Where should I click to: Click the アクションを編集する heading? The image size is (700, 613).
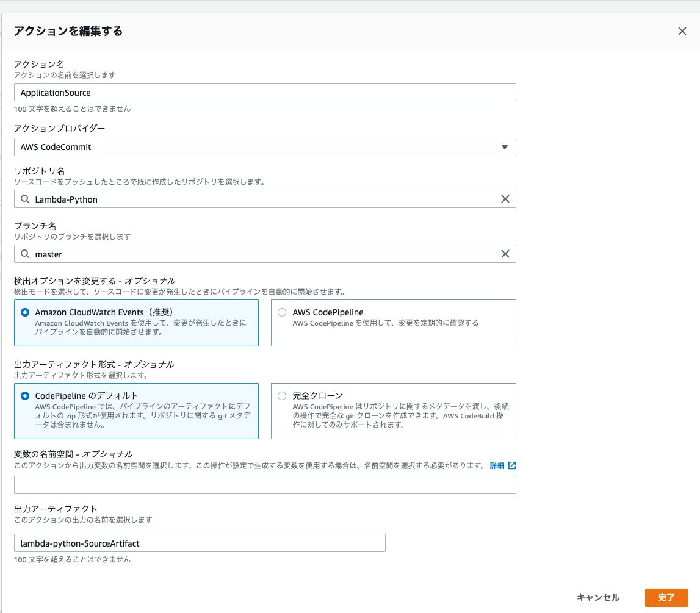(x=68, y=31)
